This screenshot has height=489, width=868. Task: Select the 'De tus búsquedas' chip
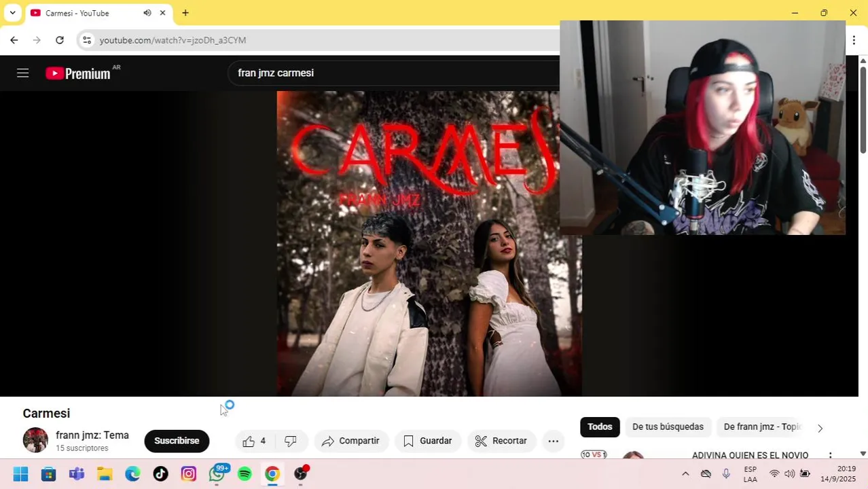[x=668, y=427]
